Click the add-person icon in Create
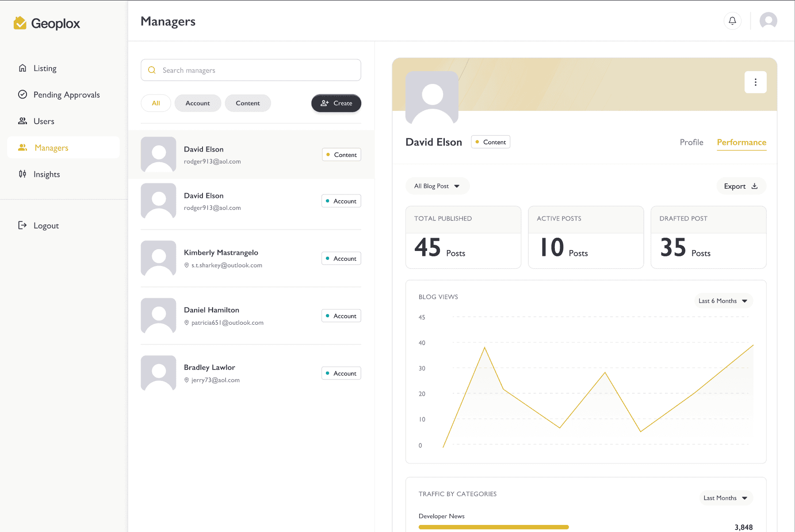 pos(325,103)
